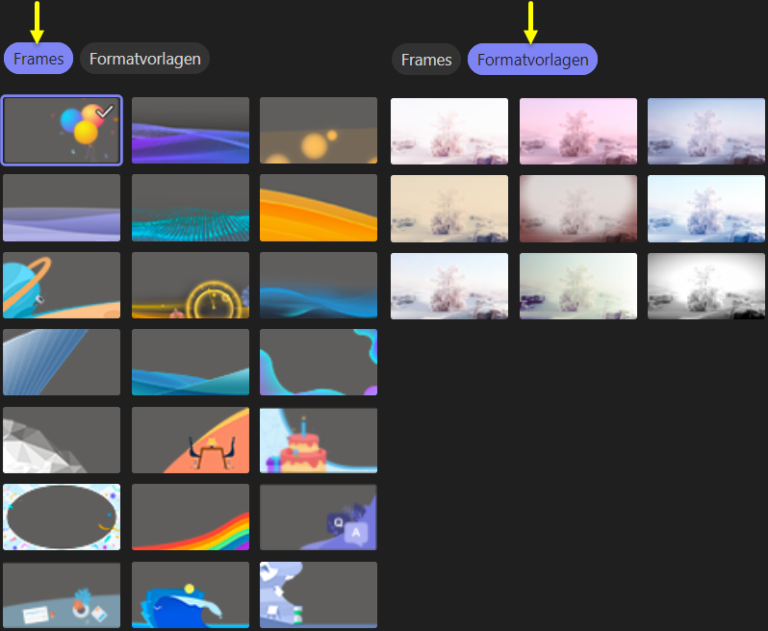Select the blue whale frame
Image resolution: width=768 pixels, height=631 pixels.
190,595
